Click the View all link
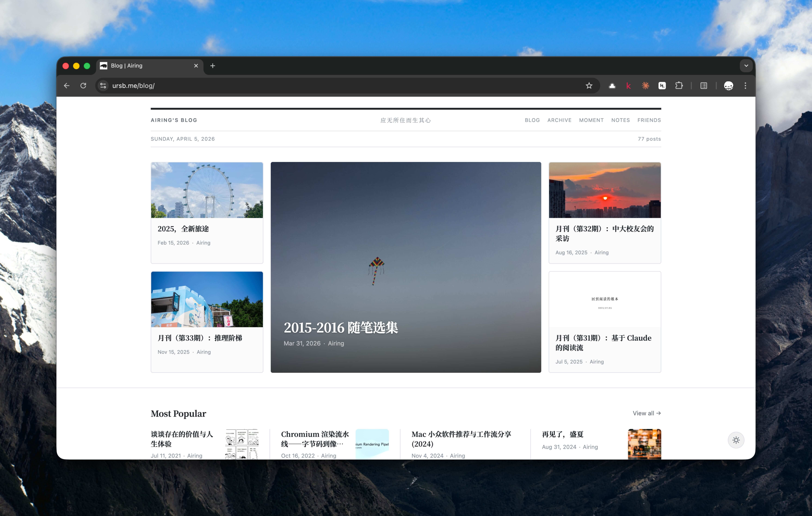The height and width of the screenshot is (516, 812). click(x=646, y=413)
